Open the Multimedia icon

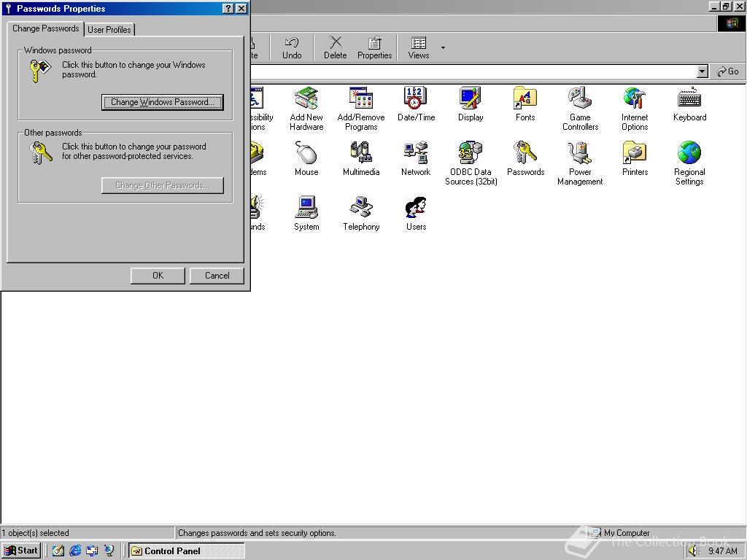[361, 158]
